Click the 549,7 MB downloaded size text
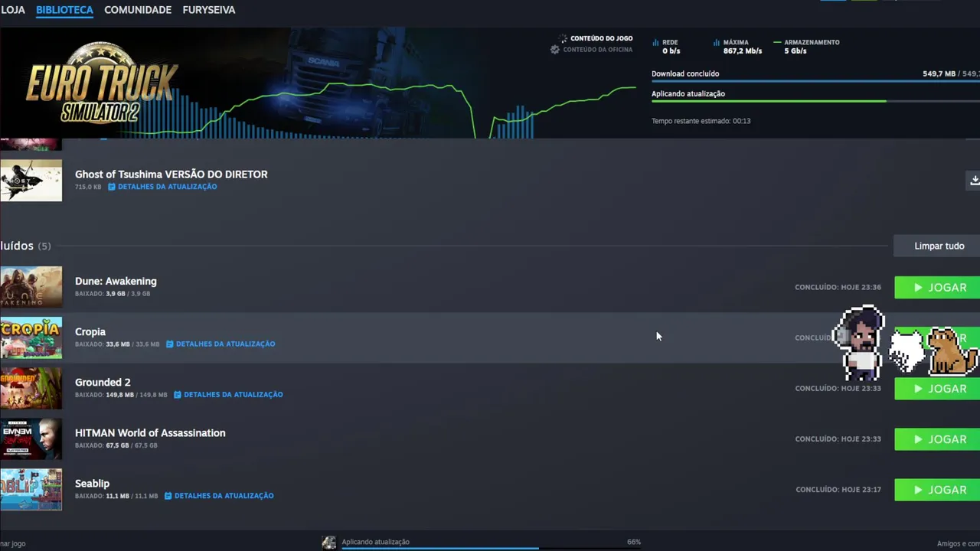 coord(939,74)
